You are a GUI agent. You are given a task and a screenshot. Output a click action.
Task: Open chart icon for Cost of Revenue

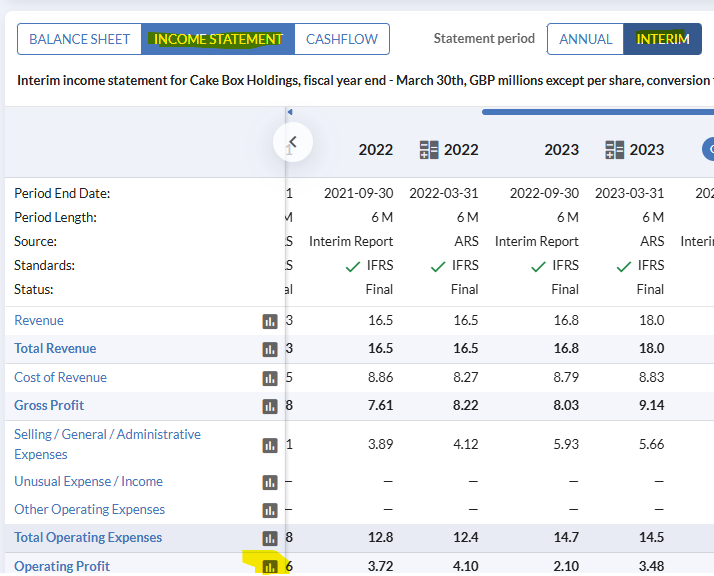tap(270, 378)
